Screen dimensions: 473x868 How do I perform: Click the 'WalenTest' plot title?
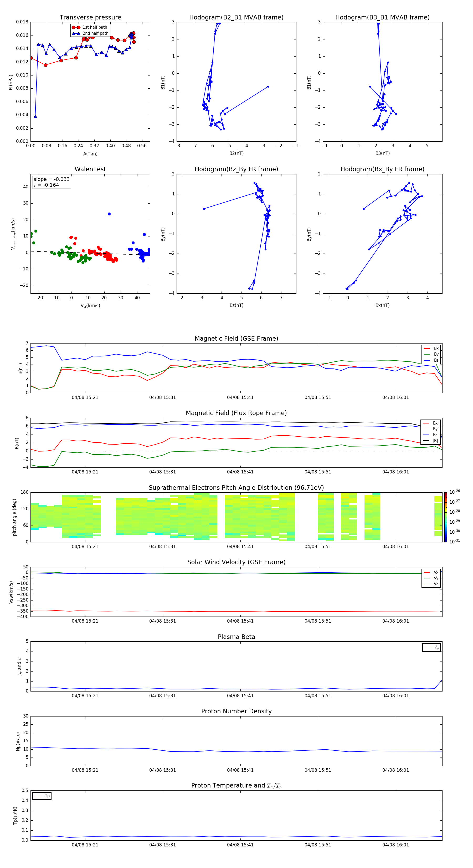(90, 169)
